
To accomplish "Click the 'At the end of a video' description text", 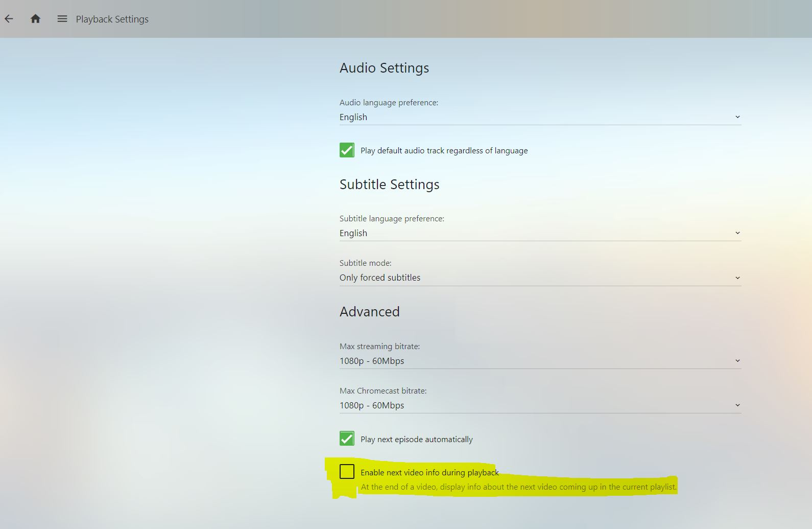I will (x=519, y=487).
